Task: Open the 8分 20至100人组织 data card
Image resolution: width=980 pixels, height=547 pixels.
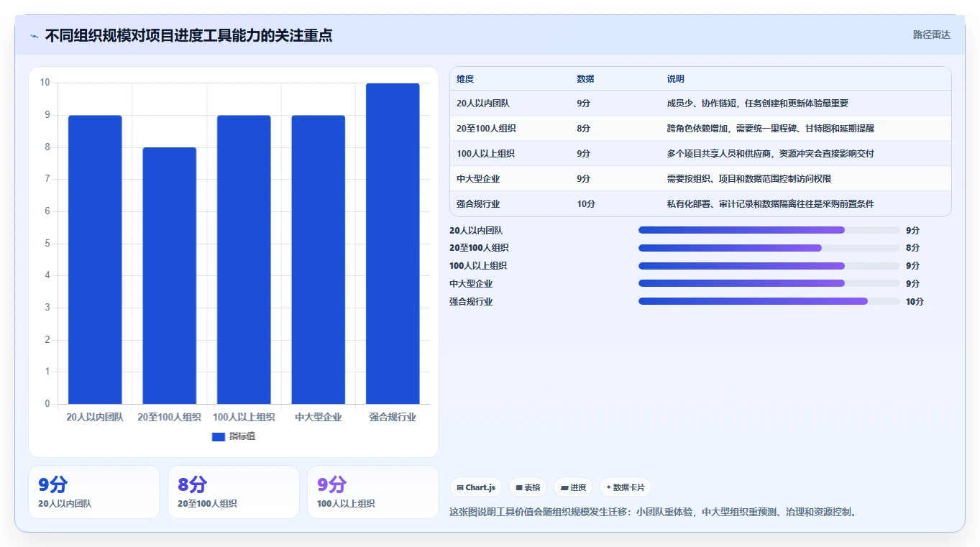Action: click(234, 492)
